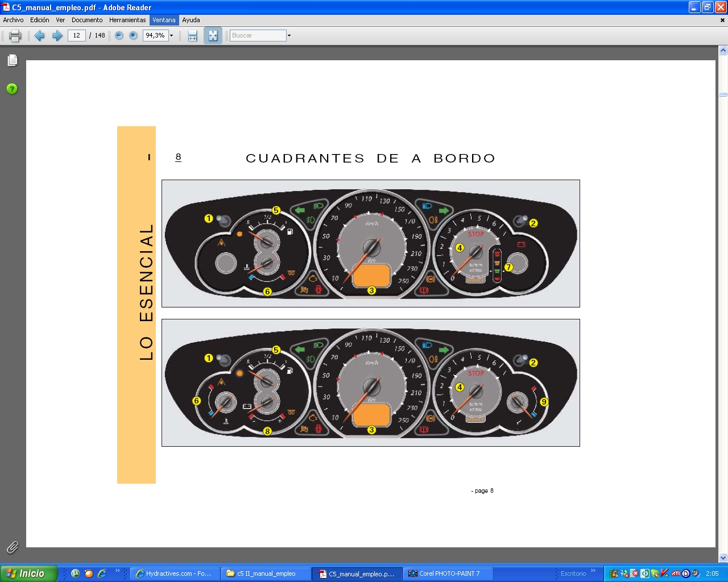Click in the Buscar search field

click(x=258, y=35)
